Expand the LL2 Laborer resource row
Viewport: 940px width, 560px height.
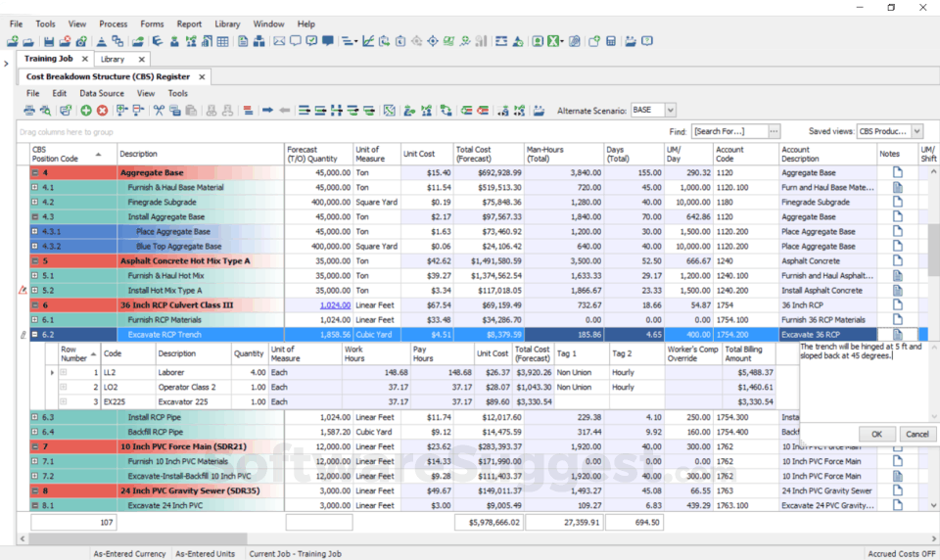click(x=64, y=372)
